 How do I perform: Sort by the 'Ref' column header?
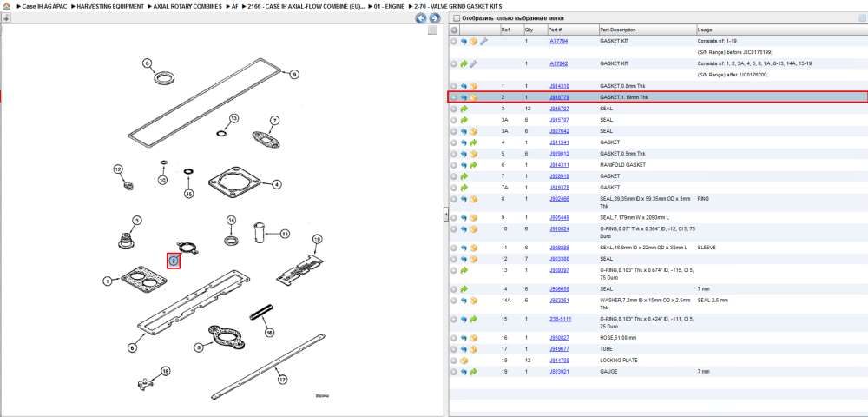[x=505, y=30]
